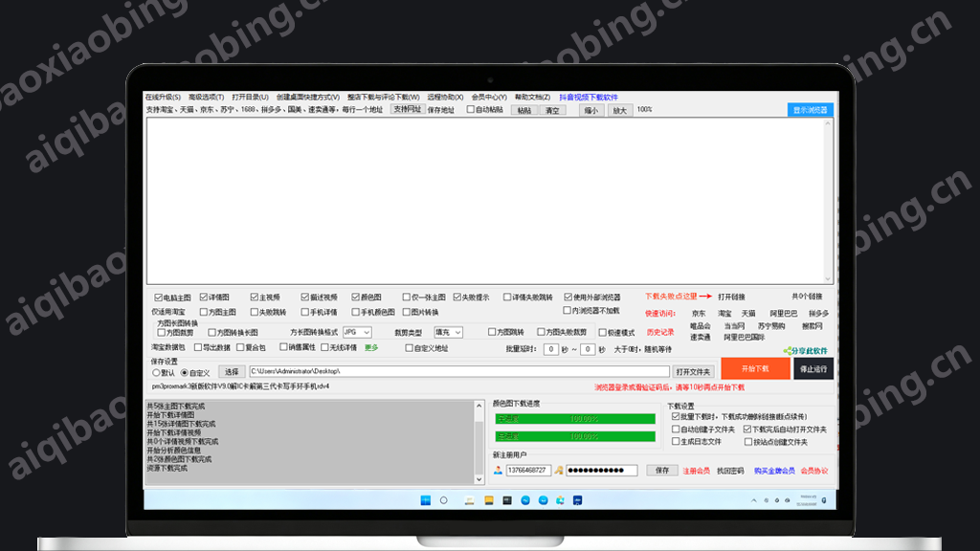The width and height of the screenshot is (980, 551).
Task: Click the large URL input text area
Action: (x=485, y=201)
